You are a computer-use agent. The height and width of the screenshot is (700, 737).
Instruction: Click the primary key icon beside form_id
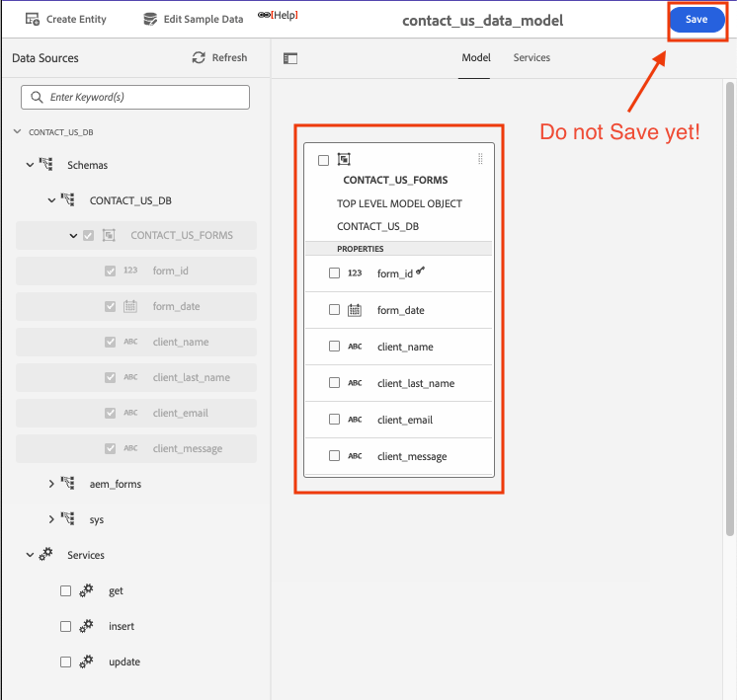(420, 271)
